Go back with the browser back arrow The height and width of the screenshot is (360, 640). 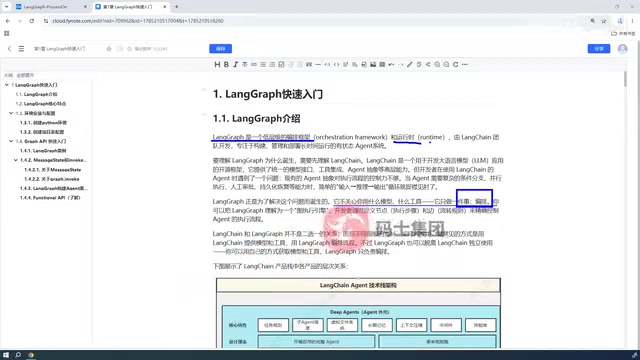[x=7, y=20]
